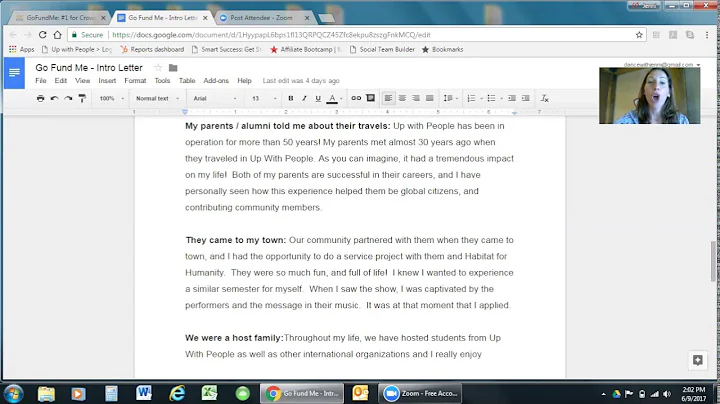Clear formatting icon
This screenshot has height=404, width=720.
click(545, 98)
